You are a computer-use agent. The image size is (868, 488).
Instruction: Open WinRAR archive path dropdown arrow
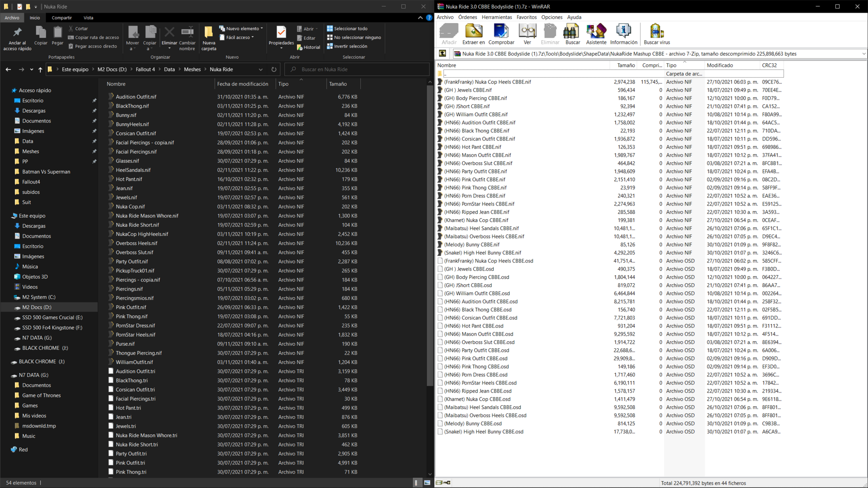(863, 53)
